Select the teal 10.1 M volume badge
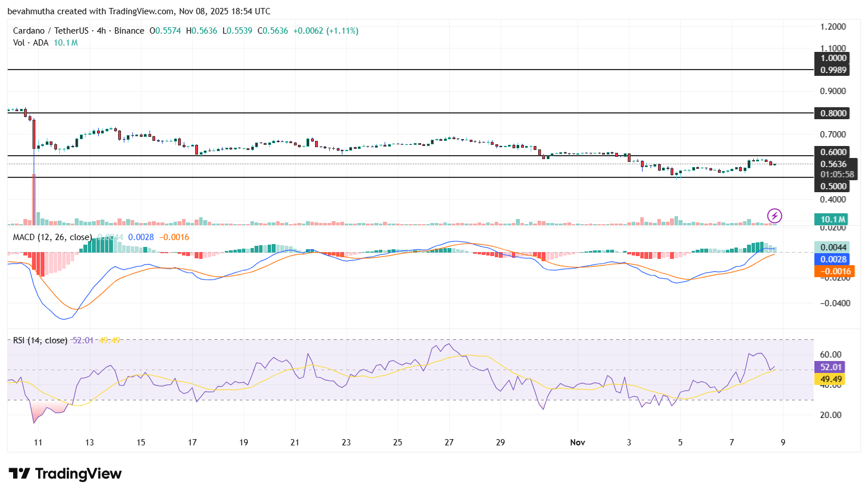 click(832, 218)
